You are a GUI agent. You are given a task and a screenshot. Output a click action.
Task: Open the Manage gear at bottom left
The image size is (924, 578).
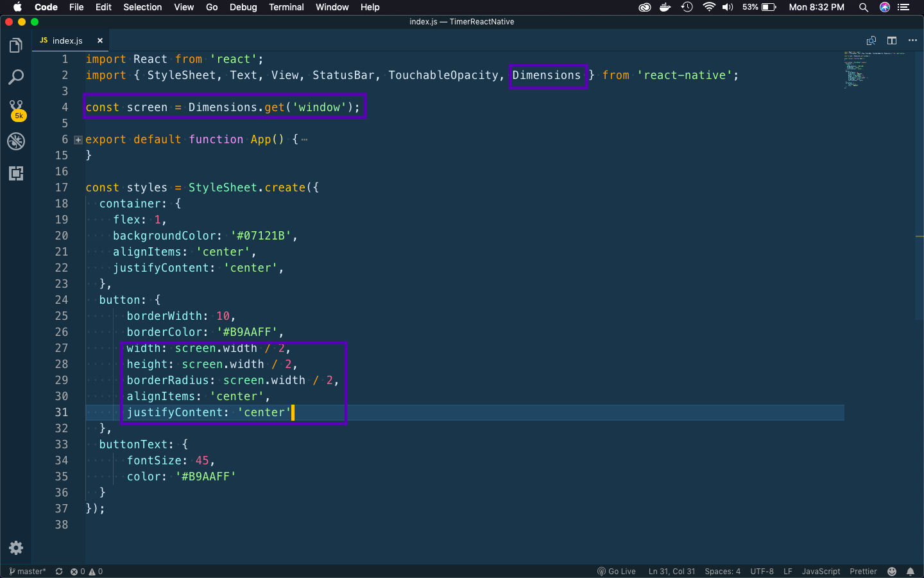[x=16, y=548]
